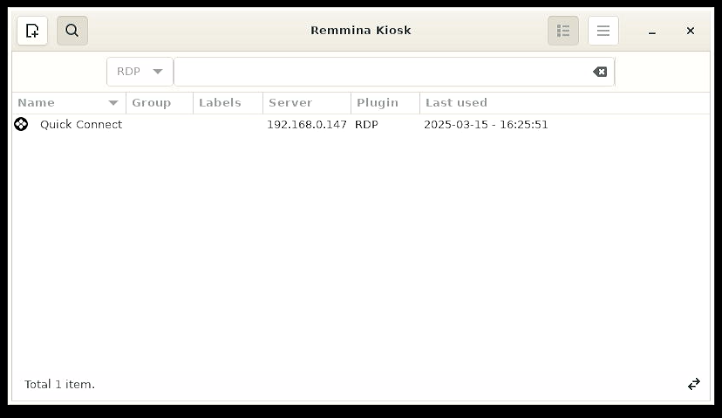Click the Quick Connect RDP profile icon
The width and height of the screenshot is (722, 418).
click(x=21, y=125)
